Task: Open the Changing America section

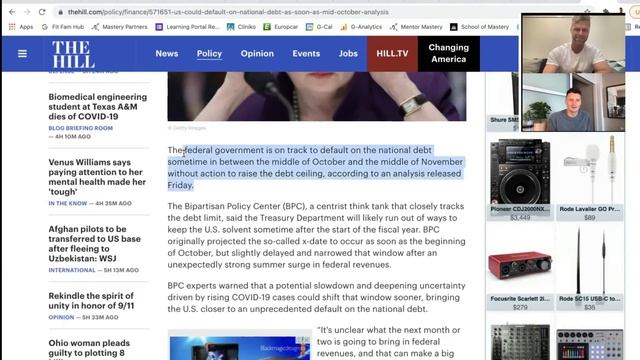Action: coord(449,53)
